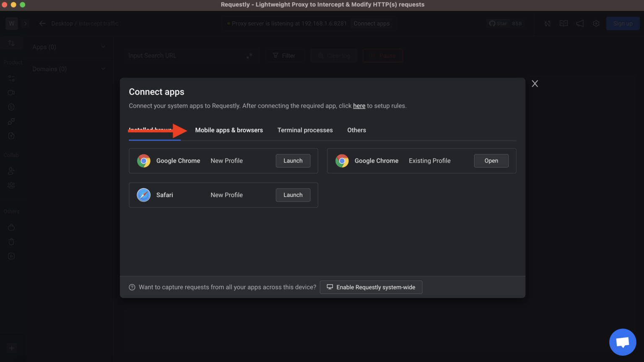
Task: Close the Connect apps dialog
Action: (535, 84)
